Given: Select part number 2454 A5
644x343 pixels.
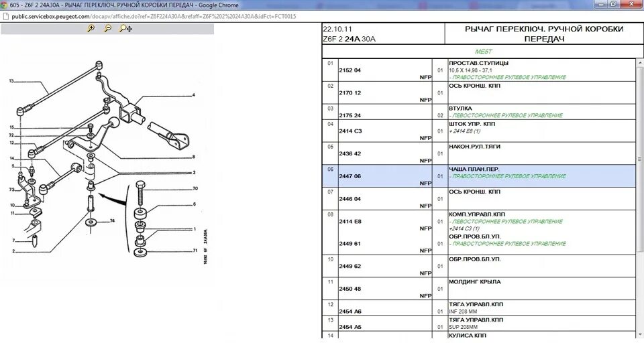Looking at the screenshot, I should tap(350, 327).
